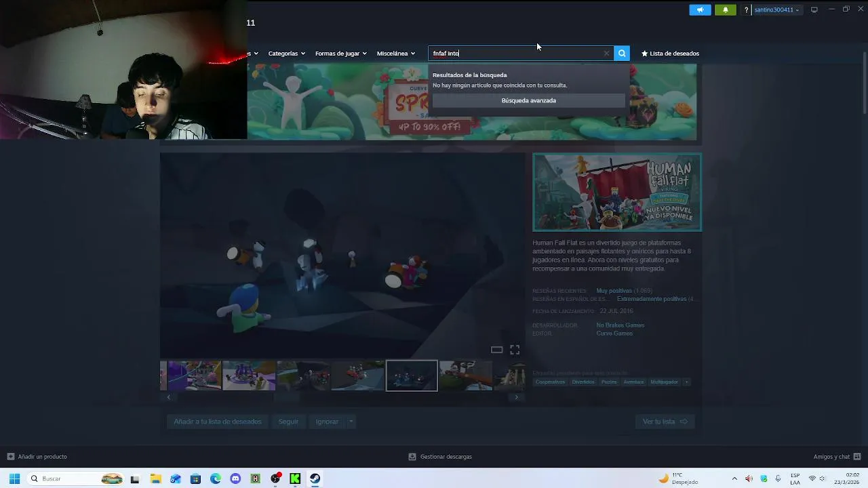The width and height of the screenshot is (868, 488).
Task: Click the taskbar Buscar search box
Action: (x=76, y=479)
